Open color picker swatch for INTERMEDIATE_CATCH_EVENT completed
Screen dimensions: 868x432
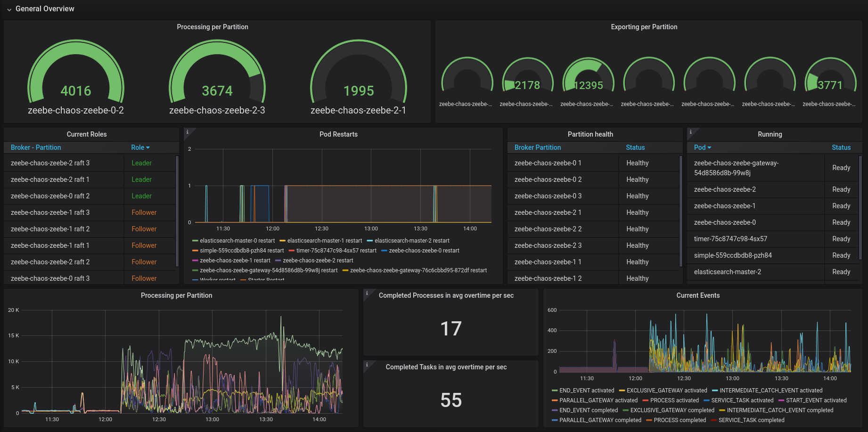(722, 410)
